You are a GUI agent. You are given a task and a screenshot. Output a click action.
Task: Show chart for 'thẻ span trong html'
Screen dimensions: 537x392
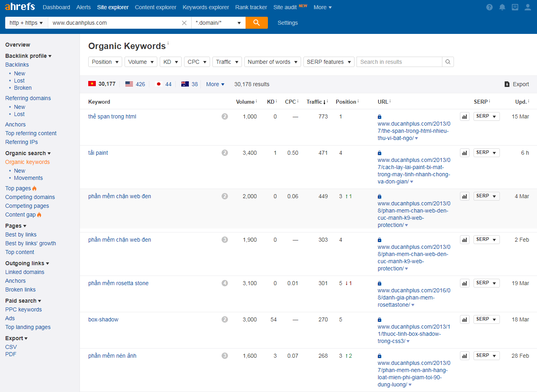pyautogui.click(x=464, y=117)
